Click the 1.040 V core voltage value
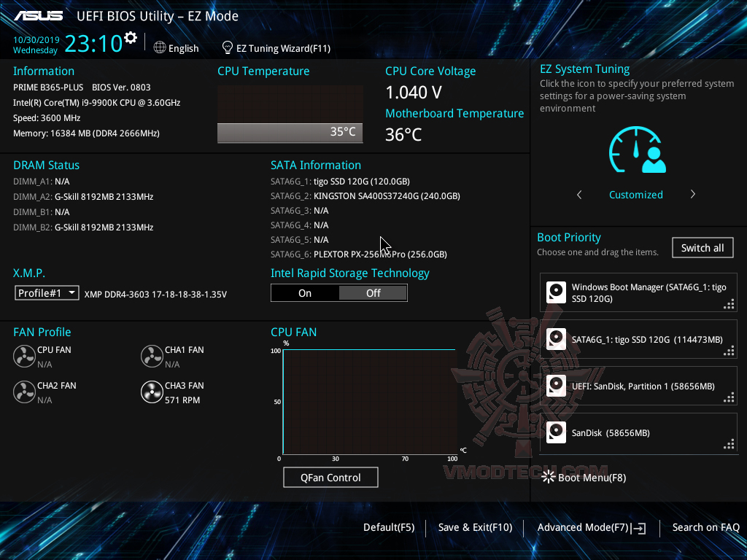Viewport: 747px width, 560px height. (x=414, y=93)
